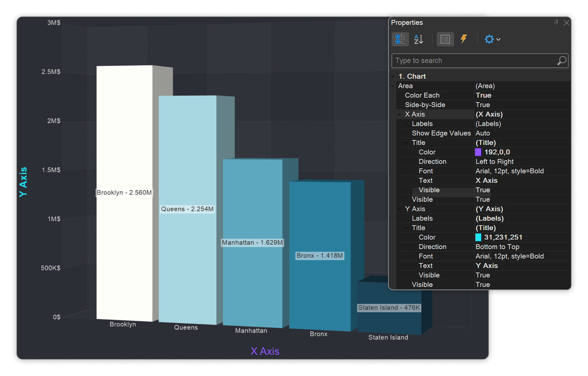Collapse the Y Axis Title node
The height and width of the screenshot is (376, 588).
click(x=406, y=228)
